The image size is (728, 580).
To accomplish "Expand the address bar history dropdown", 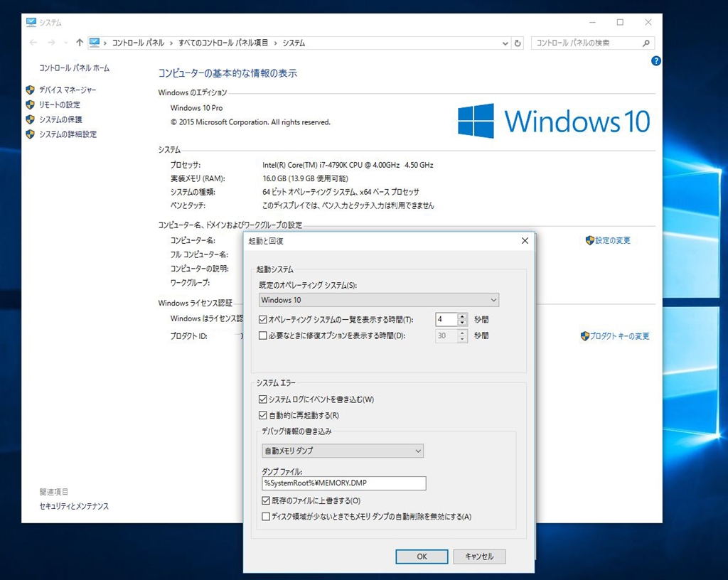I will click(505, 43).
